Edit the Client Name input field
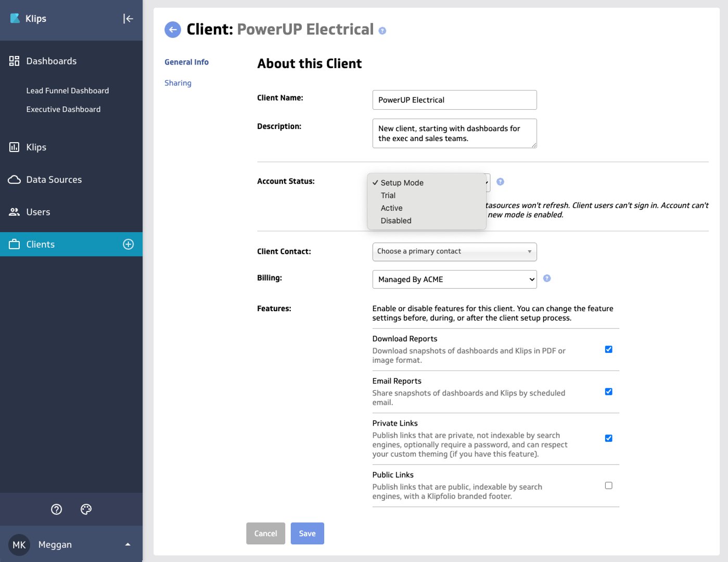 (x=454, y=99)
